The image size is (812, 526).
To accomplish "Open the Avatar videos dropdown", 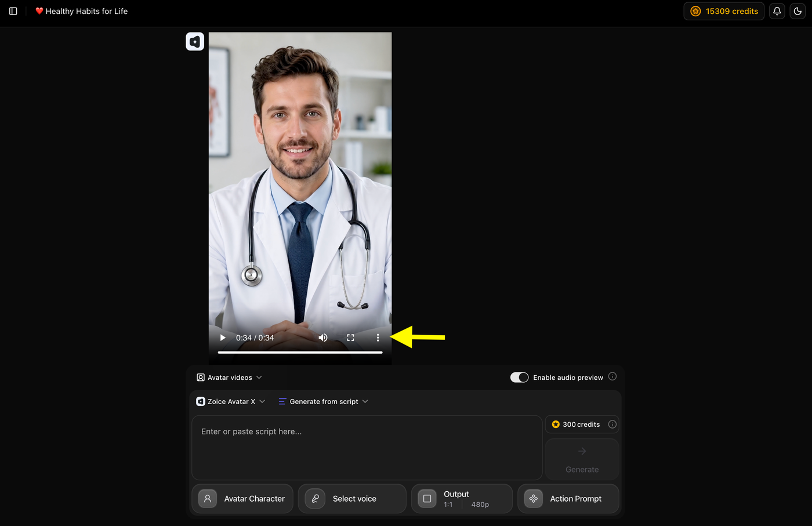I will (229, 378).
